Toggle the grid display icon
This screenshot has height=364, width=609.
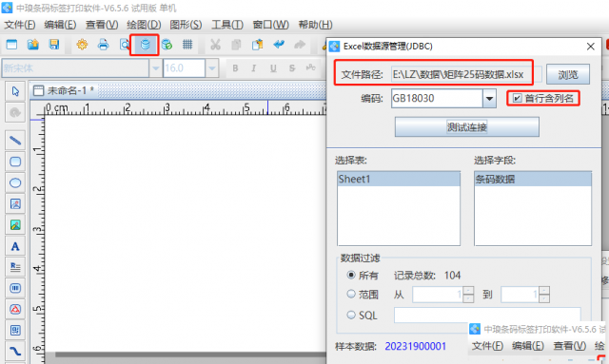(x=187, y=45)
